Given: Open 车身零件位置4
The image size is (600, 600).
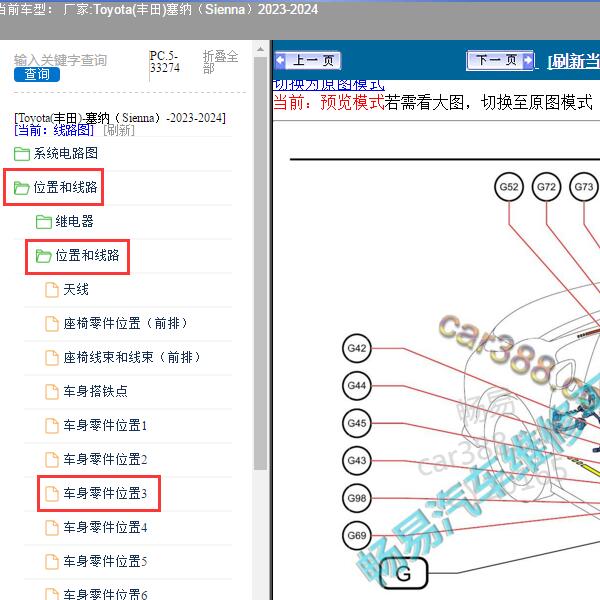Looking at the screenshot, I should (x=105, y=527).
